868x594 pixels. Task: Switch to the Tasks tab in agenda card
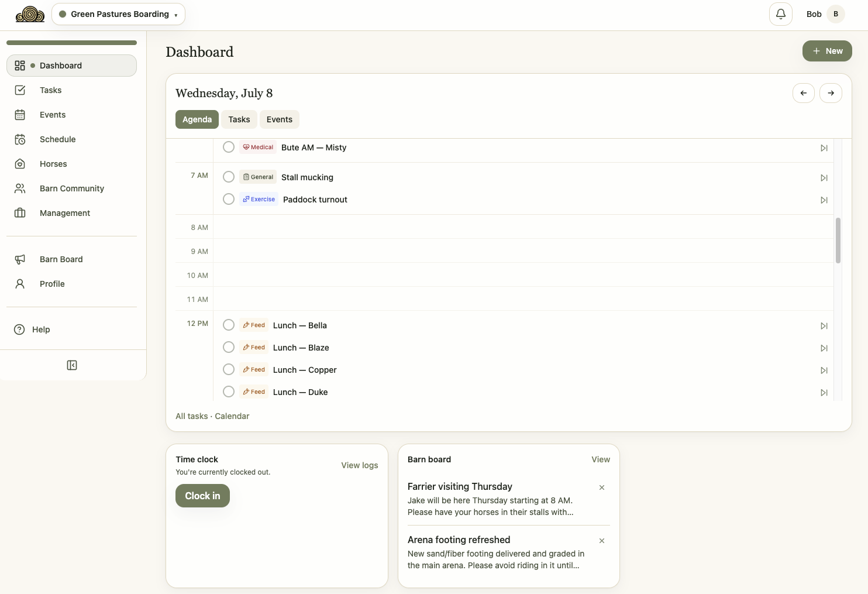click(239, 119)
